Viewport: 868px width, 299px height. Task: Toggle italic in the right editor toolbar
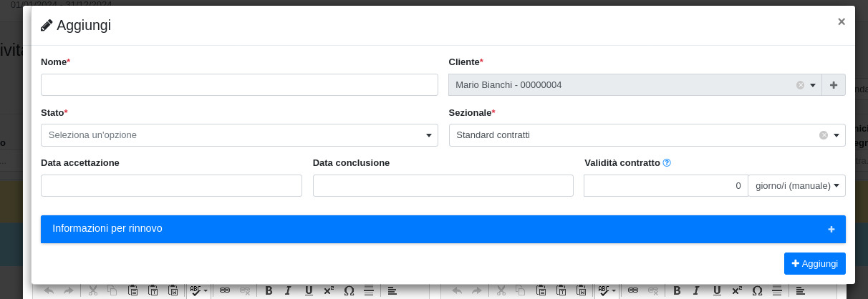695,290
